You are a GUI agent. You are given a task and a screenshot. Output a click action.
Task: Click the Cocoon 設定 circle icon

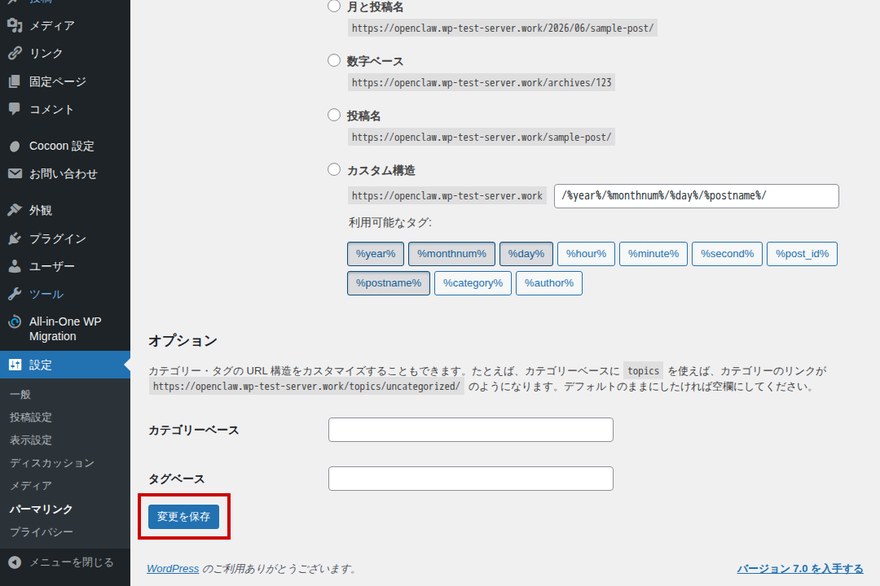(x=15, y=146)
